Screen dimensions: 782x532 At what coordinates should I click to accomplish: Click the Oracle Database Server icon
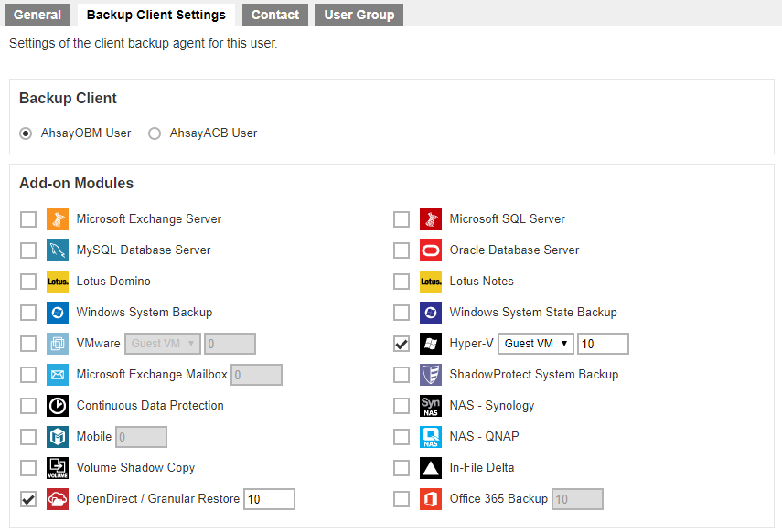pos(430,250)
